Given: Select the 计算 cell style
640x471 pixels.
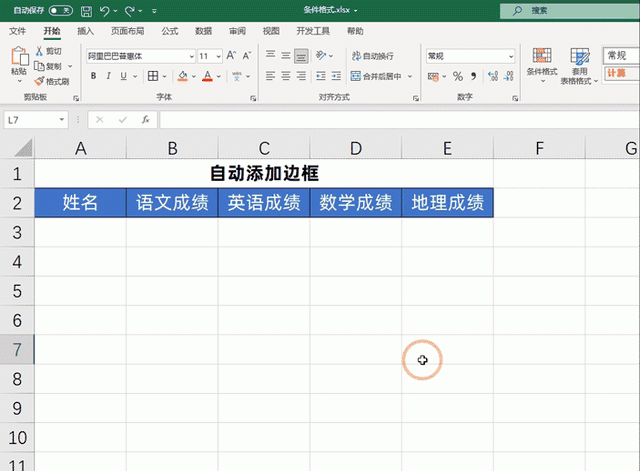Looking at the screenshot, I should 621,73.
